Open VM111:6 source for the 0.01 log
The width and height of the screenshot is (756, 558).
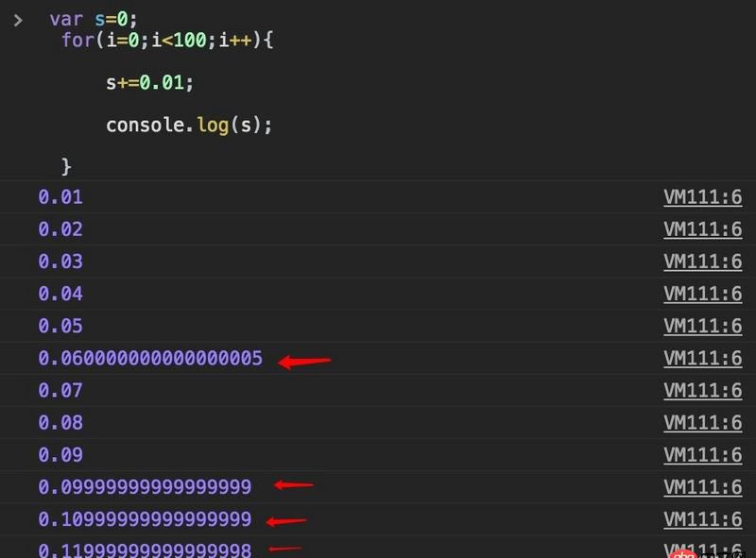click(702, 196)
